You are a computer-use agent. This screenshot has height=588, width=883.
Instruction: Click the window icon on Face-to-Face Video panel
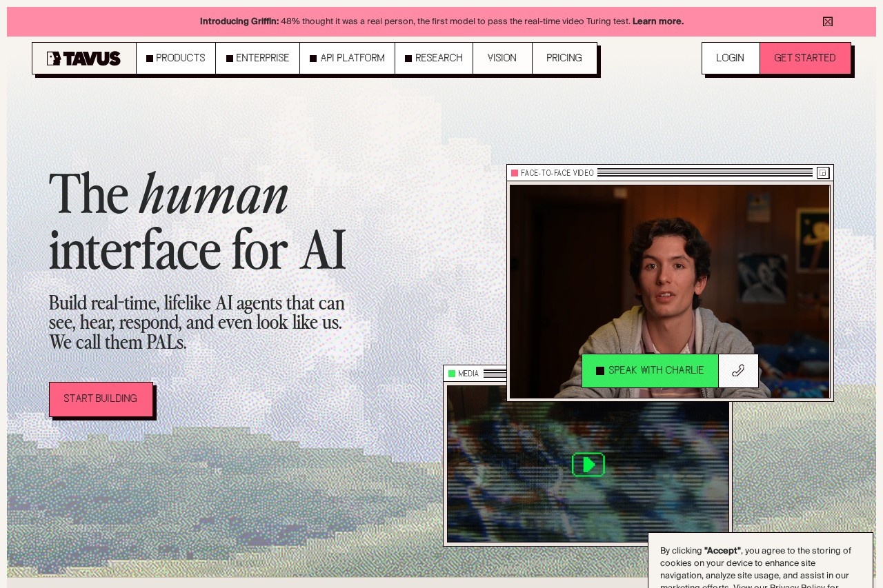pyautogui.click(x=823, y=173)
